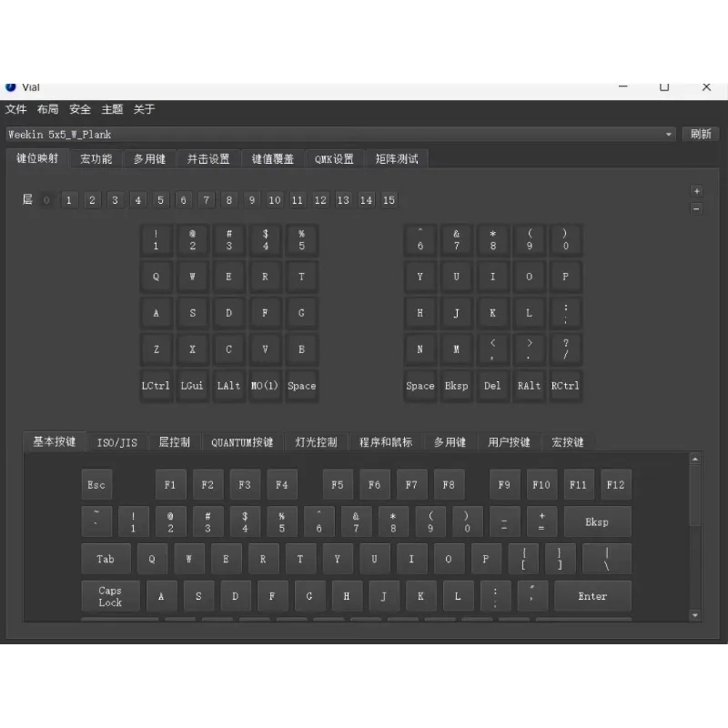Open the 安全 menu
Viewport: 728px width, 728px height.
80,109
